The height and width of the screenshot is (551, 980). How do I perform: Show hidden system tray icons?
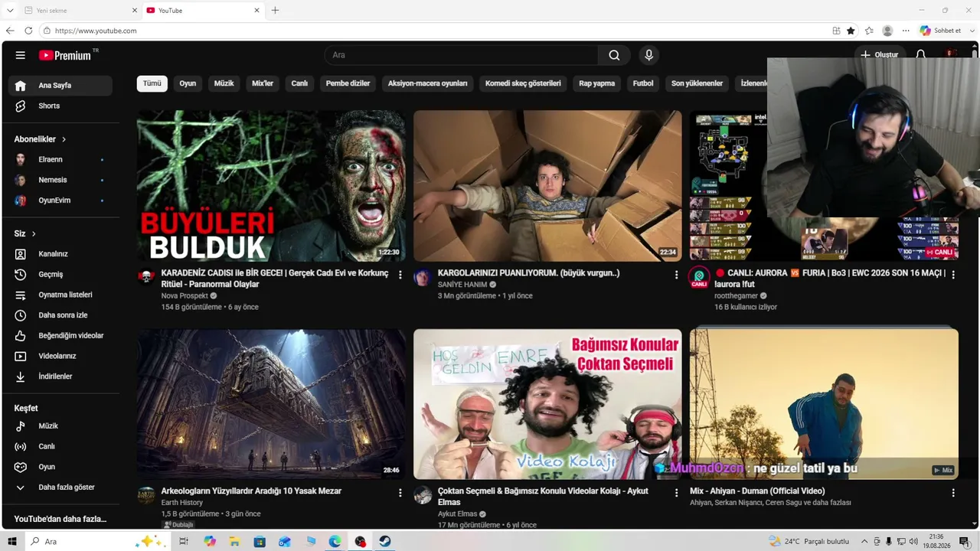(864, 541)
